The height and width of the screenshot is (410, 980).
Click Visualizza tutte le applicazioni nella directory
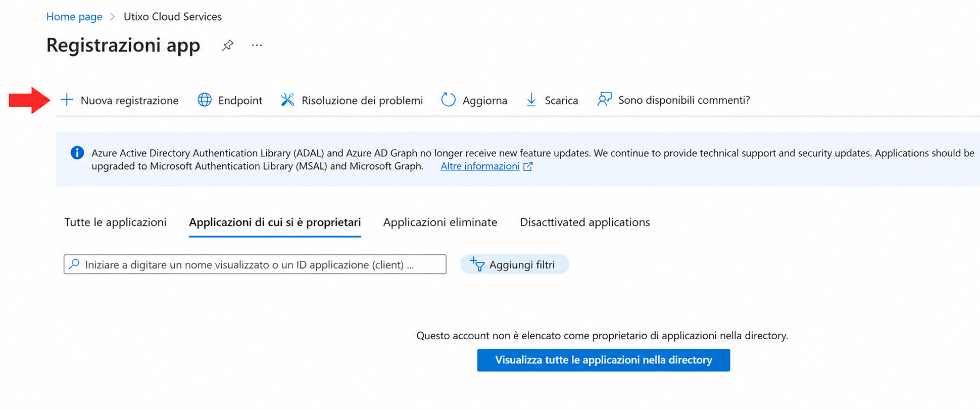pyautogui.click(x=604, y=360)
